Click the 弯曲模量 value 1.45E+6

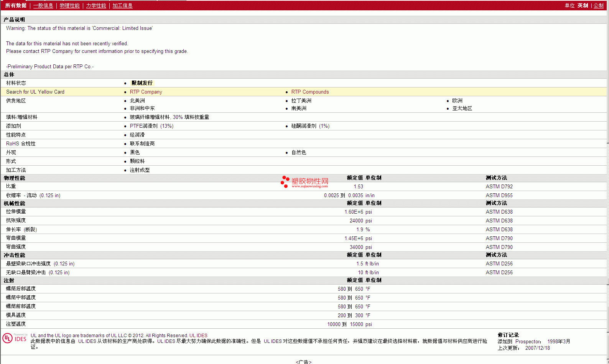(x=354, y=238)
